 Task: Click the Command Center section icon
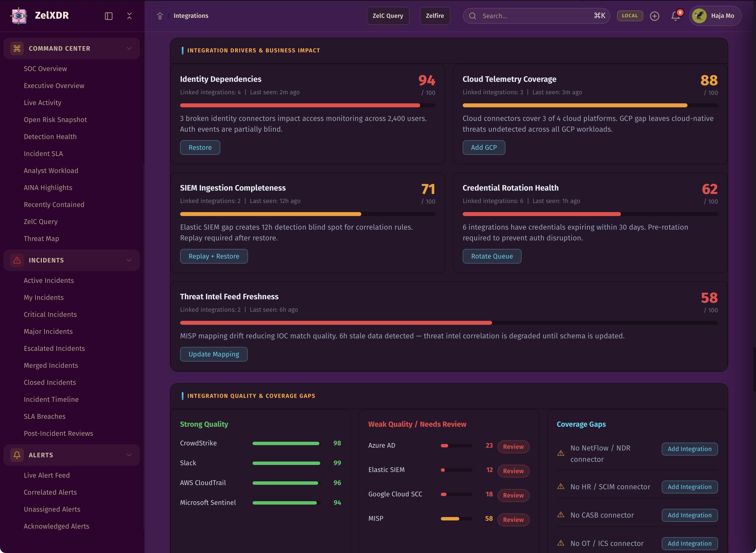click(17, 48)
